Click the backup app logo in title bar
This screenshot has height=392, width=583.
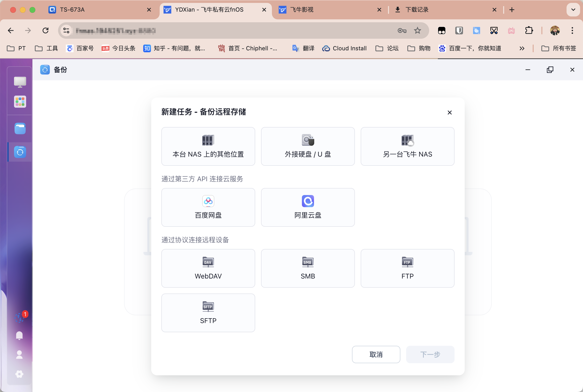point(45,70)
